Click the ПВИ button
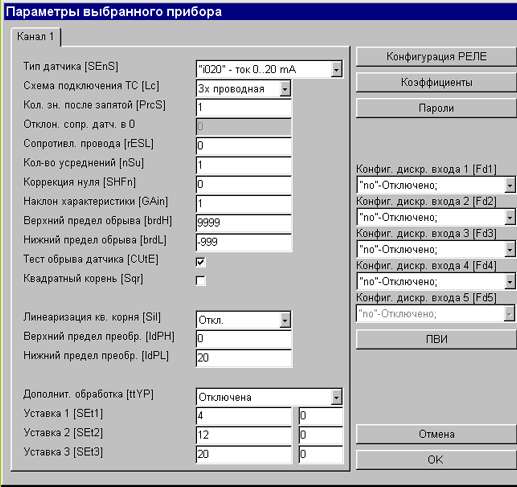The height and width of the screenshot is (487, 517). click(436, 340)
